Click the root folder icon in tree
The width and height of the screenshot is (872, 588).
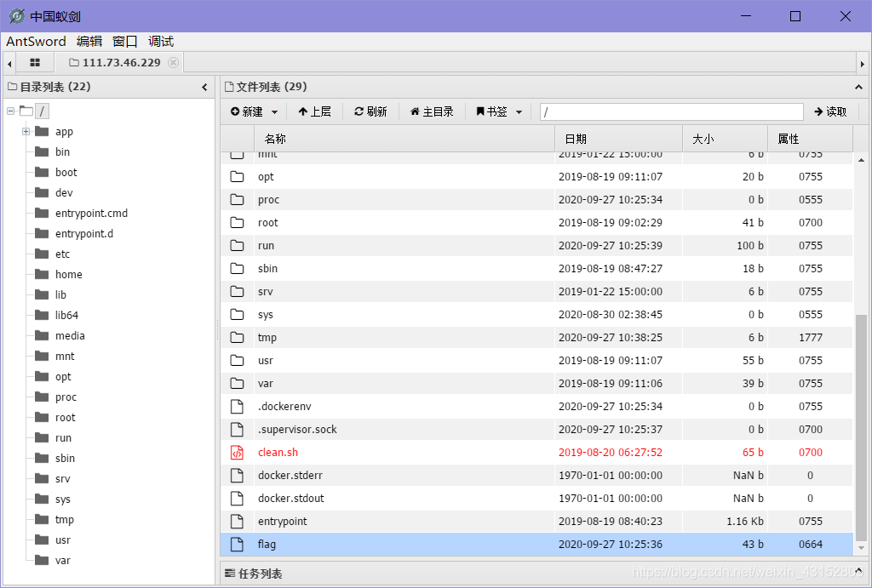(42, 417)
